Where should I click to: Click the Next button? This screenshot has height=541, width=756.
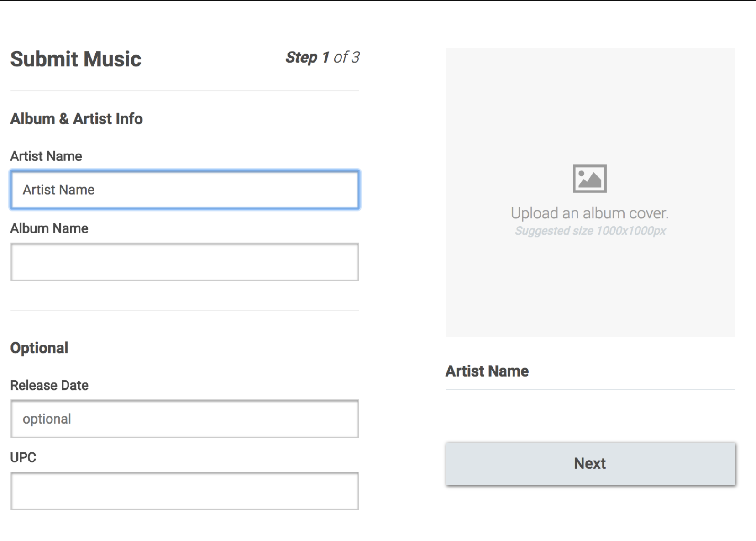point(590,463)
